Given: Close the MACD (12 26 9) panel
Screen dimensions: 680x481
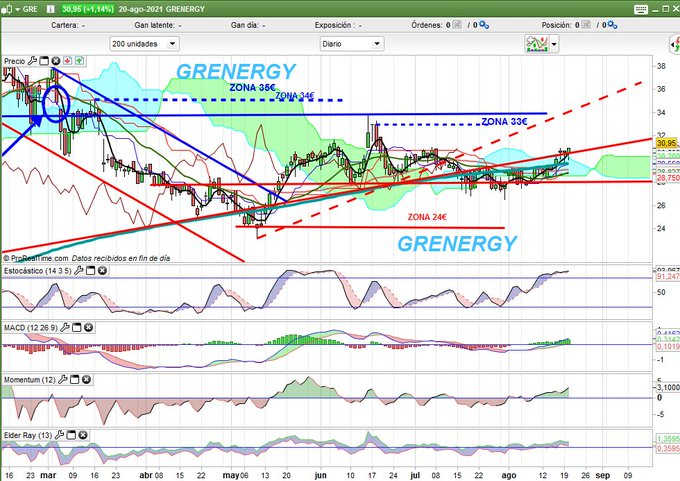Looking at the screenshot, I should (88, 327).
